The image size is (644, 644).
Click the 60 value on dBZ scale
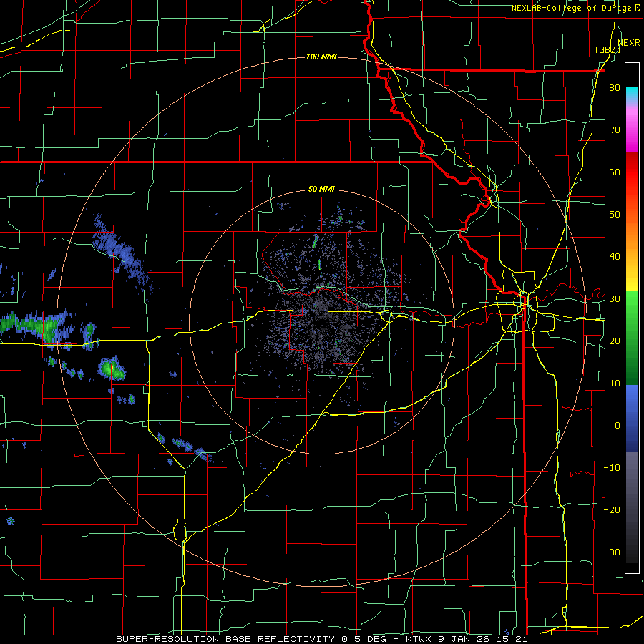pos(615,172)
